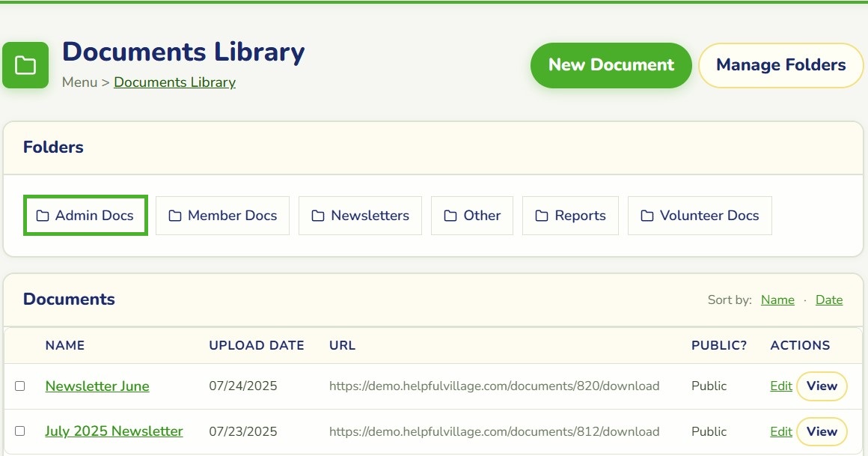Click the folder icon in Admin Docs

point(43,216)
